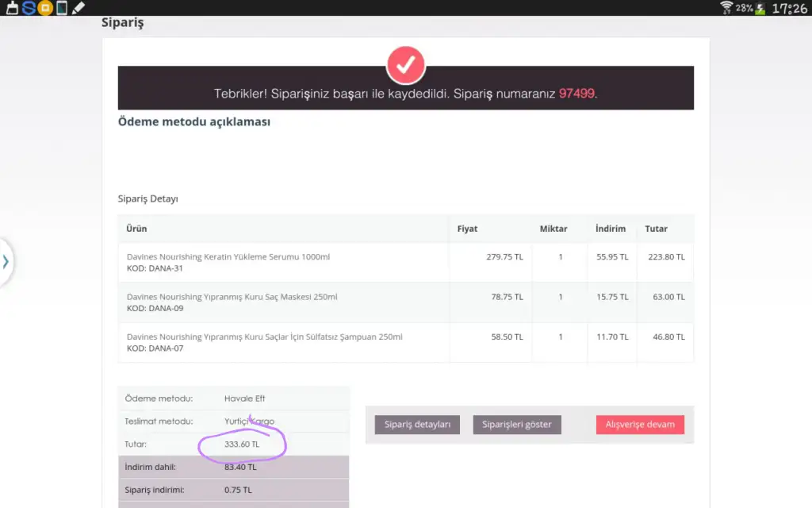Viewport: 812px width, 508px height.
Task: Select the 63.00 TL total cell
Action: point(668,297)
